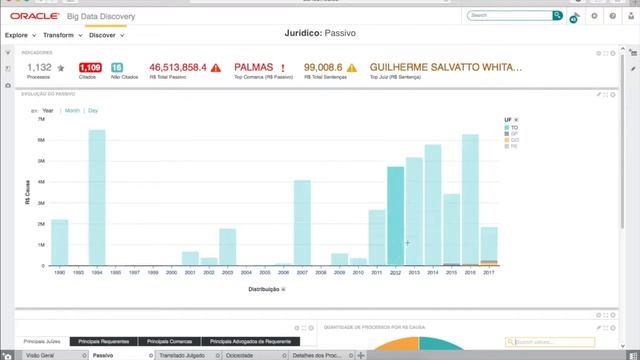The width and height of the screenshot is (640, 360).
Task: Click the bookmark icon in left sidebar
Action: 8,69
